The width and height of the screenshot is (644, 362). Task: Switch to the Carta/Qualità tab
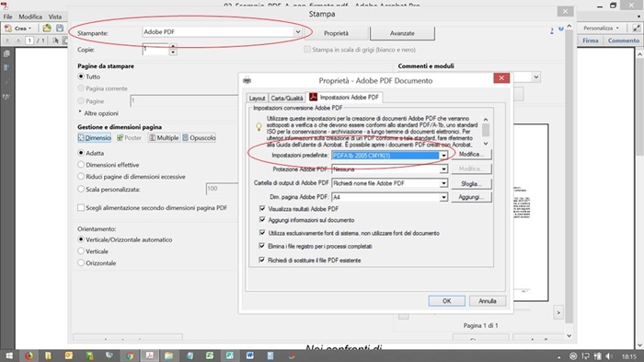point(287,99)
